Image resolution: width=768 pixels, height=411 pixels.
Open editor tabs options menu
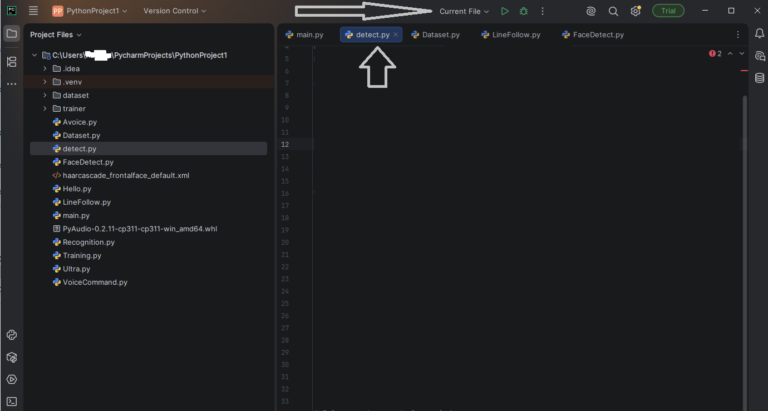pos(738,34)
